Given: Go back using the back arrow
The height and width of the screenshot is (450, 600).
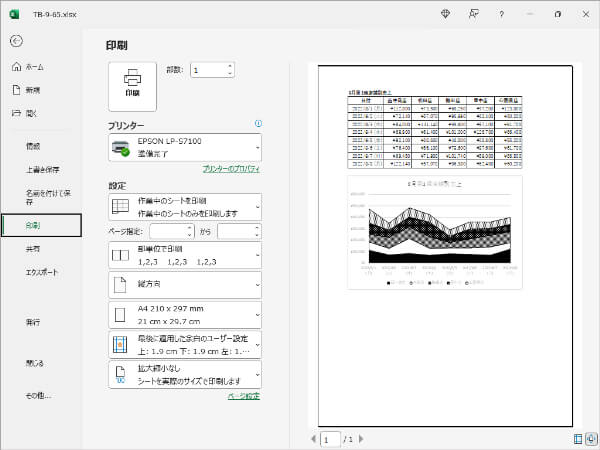Looking at the screenshot, I should 16,41.
